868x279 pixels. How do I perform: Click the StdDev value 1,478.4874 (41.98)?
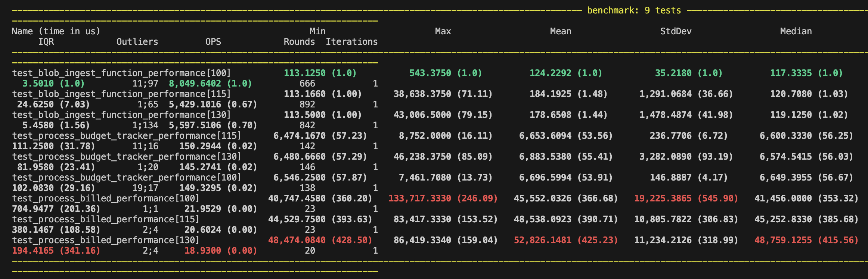(x=686, y=115)
